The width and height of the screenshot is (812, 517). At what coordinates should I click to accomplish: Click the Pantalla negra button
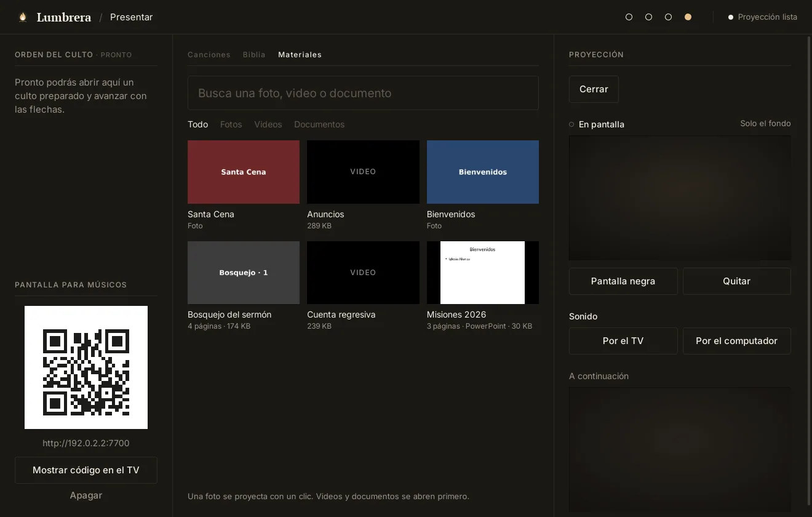(x=623, y=281)
